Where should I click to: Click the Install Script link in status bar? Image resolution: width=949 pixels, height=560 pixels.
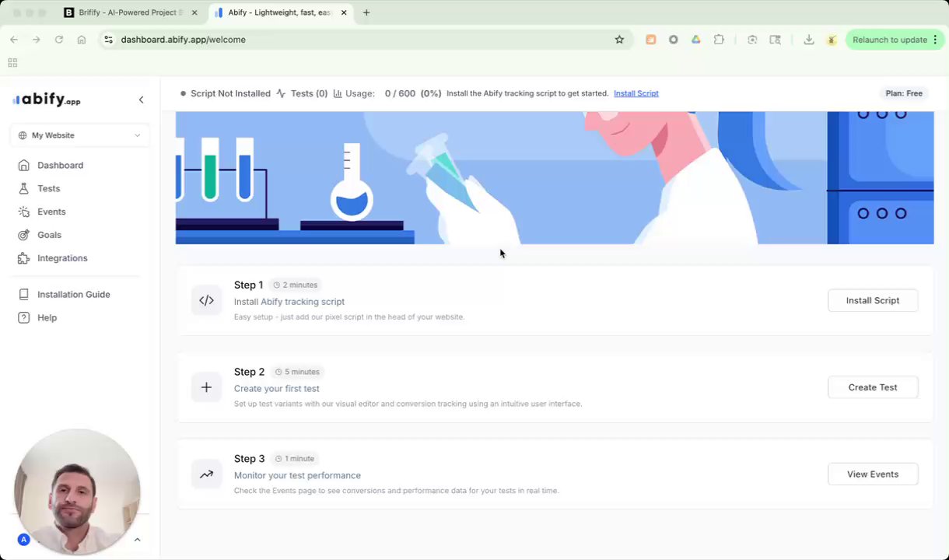636,93
